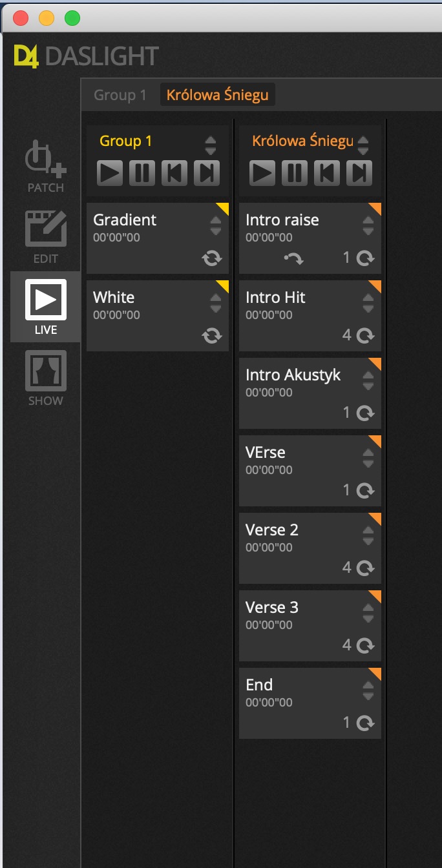Click orange corner marker on Verse 3

tap(375, 597)
